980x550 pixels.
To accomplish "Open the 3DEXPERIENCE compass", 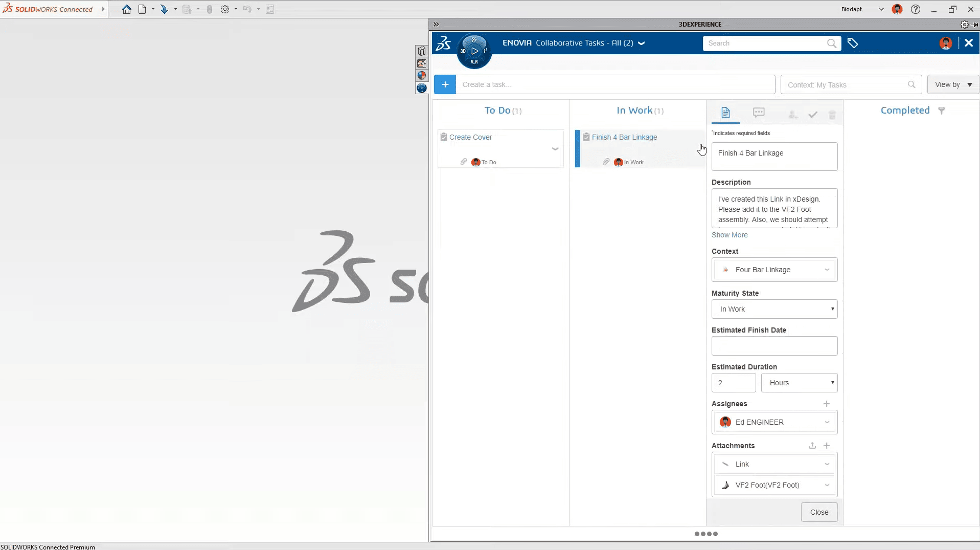I will (x=474, y=51).
